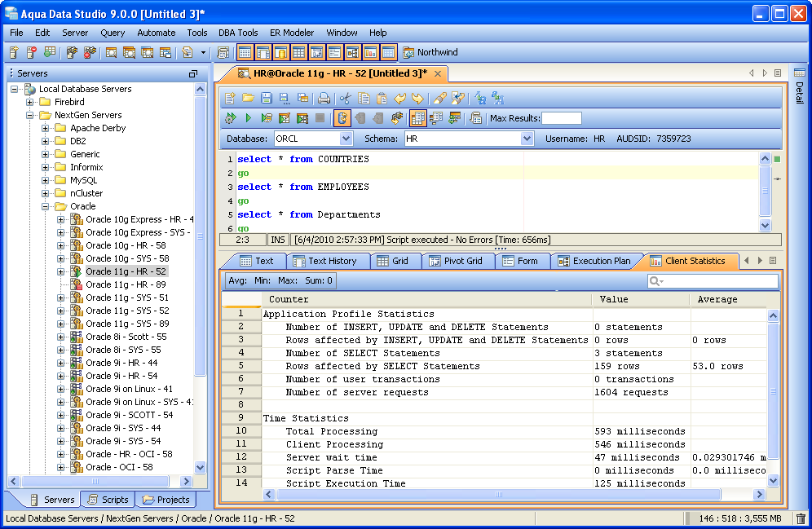Click the Max Results input field
812x529 pixels.
click(562, 118)
